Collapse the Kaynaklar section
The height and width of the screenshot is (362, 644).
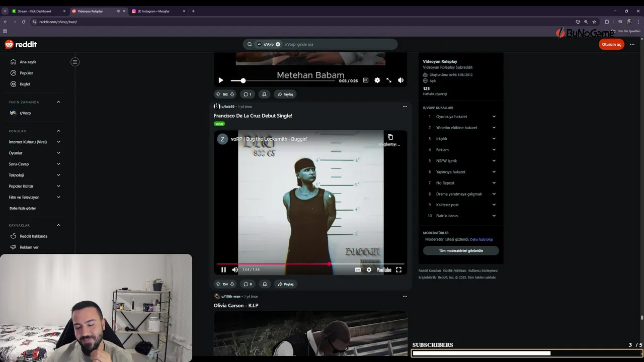[x=58, y=225]
